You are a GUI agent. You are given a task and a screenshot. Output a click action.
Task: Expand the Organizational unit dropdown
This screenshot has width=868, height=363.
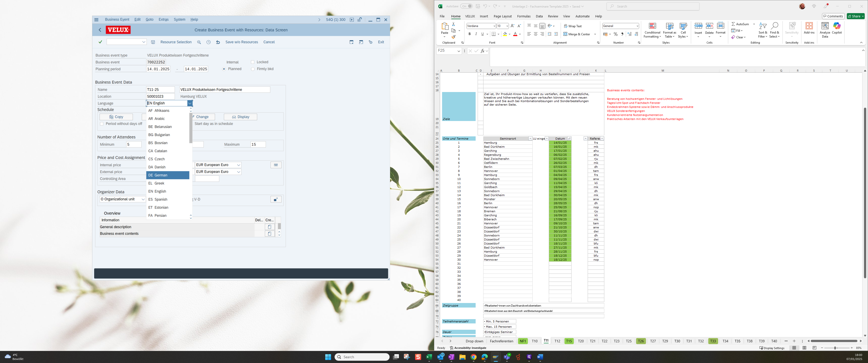143,199
